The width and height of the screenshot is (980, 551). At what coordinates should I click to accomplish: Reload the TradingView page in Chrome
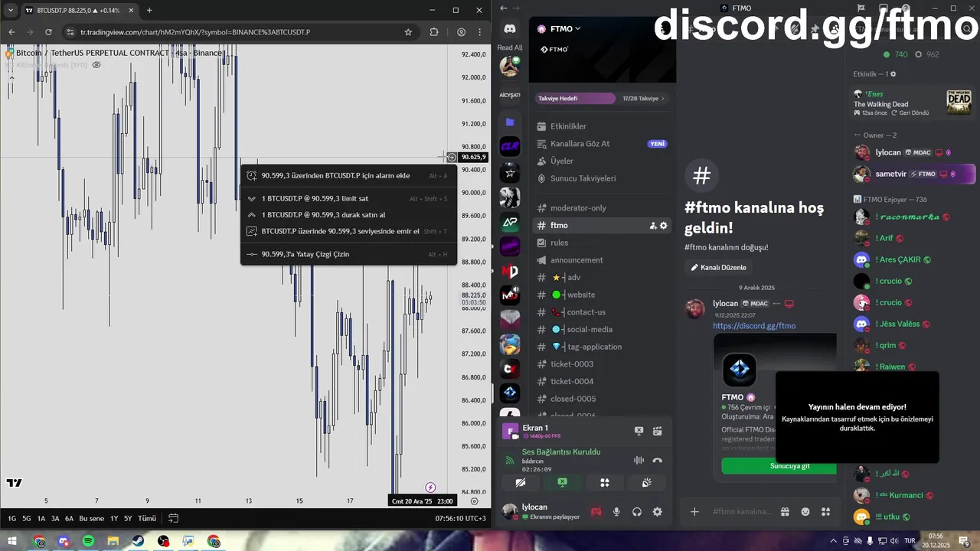tap(48, 32)
